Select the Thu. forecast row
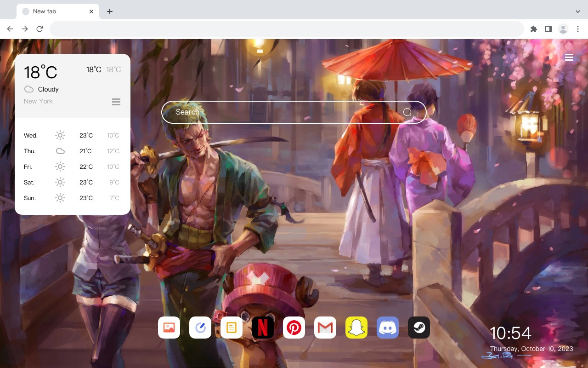 [x=73, y=151]
